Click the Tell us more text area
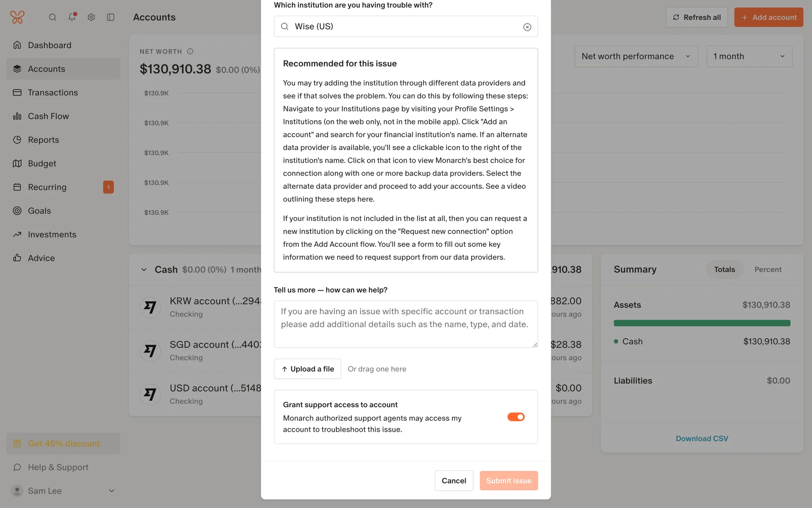The width and height of the screenshot is (812, 508). coord(406,324)
